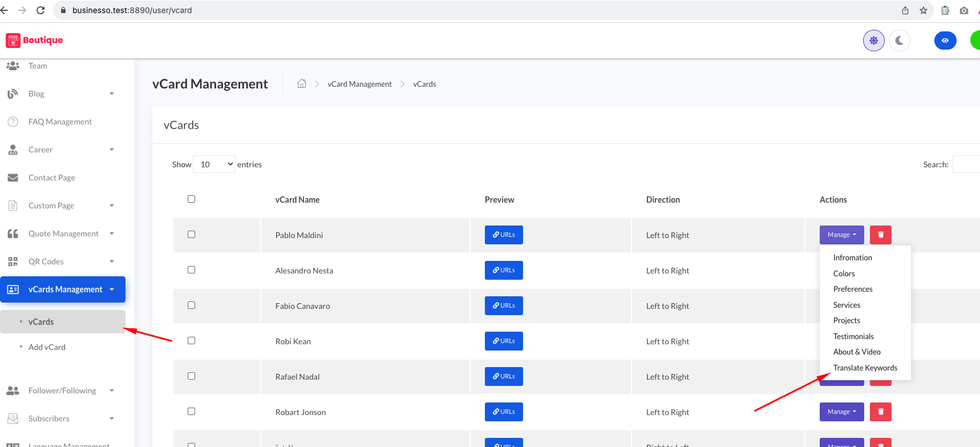Open the entries count dropdown
The height and width of the screenshot is (447, 980).
coord(214,164)
